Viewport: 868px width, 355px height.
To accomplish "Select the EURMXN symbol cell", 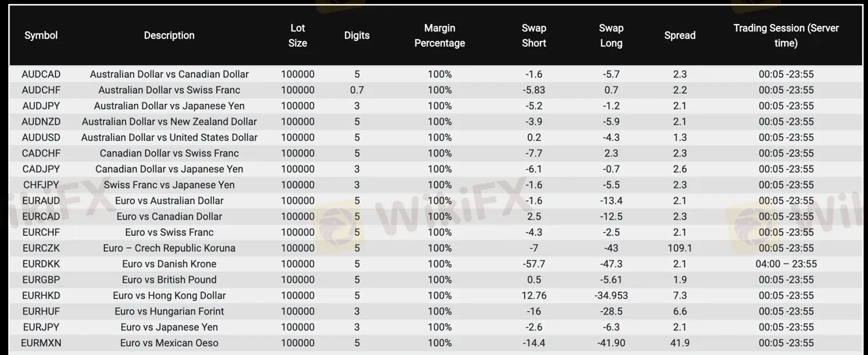I will pos(41,343).
